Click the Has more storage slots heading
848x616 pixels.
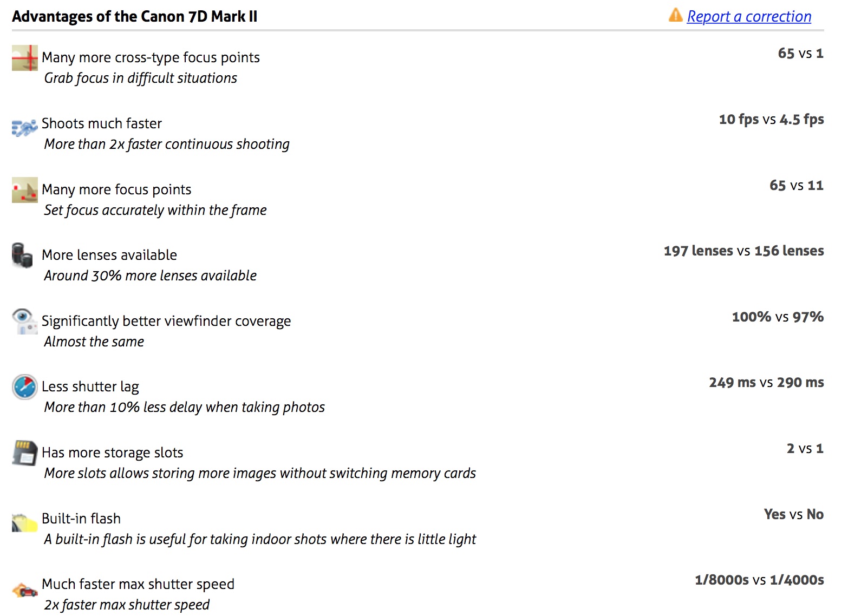pyautogui.click(x=113, y=453)
